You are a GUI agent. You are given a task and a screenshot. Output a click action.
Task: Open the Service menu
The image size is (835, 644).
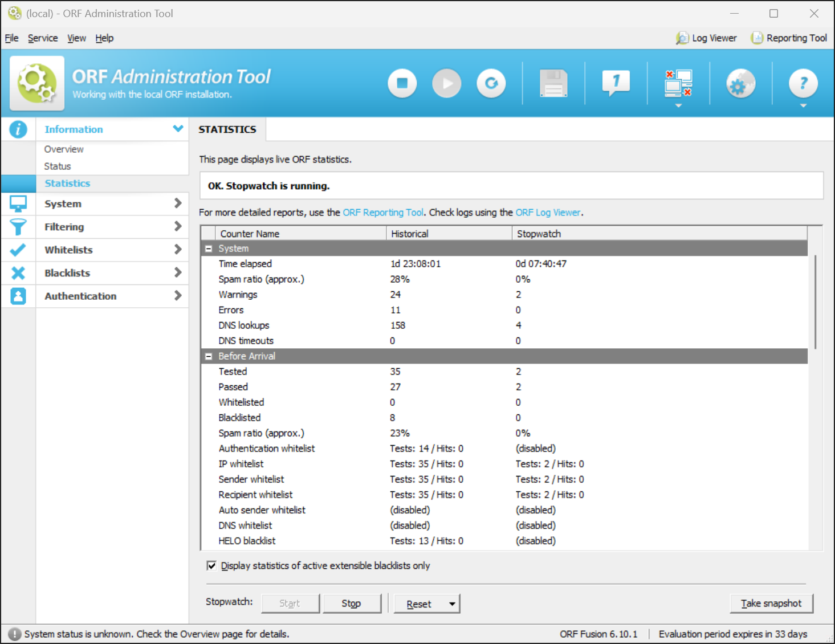(x=43, y=38)
